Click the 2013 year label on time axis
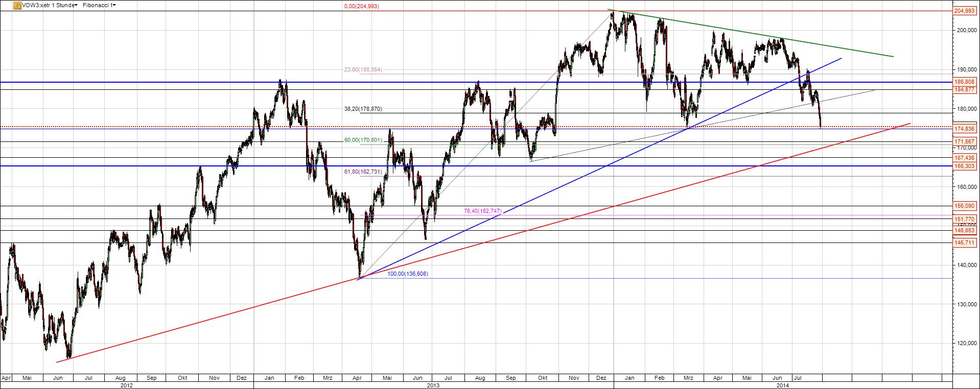This screenshot has height=389, width=980. coord(433,385)
